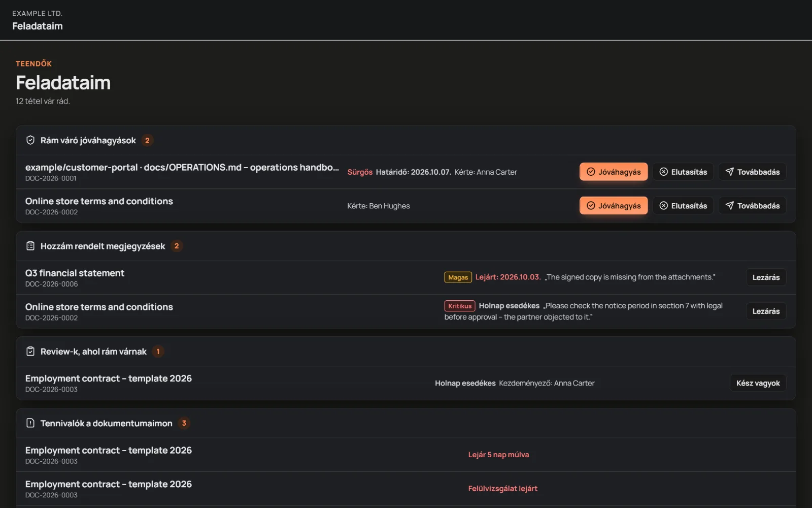The height and width of the screenshot is (508, 812).
Task: Click the Lejár 5 nap múlva warning text
Action: [498, 455]
